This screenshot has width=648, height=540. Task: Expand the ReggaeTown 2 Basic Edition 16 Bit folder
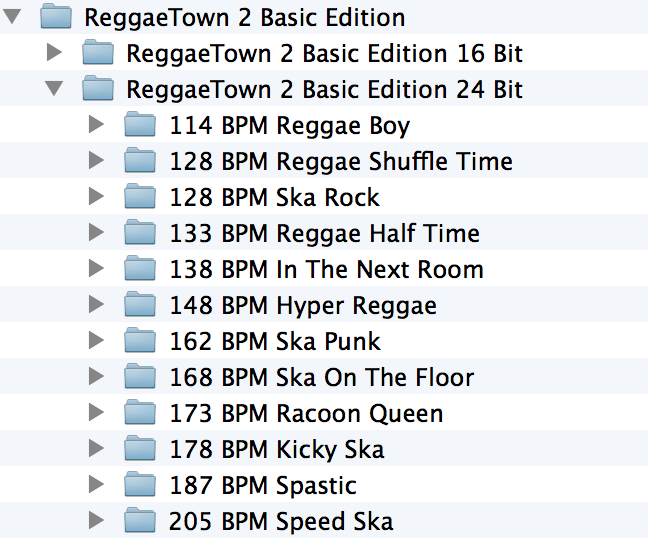click(54, 52)
